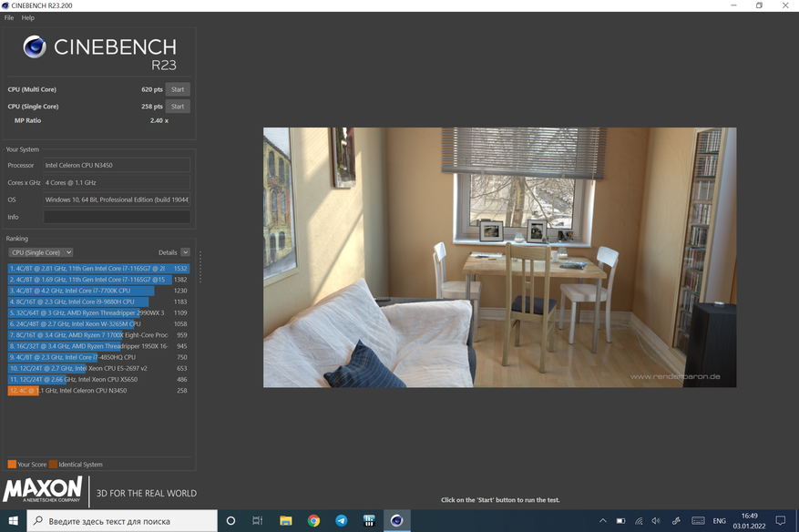Start the CPU Single Core test
The height and width of the screenshot is (532, 799).
178,107
